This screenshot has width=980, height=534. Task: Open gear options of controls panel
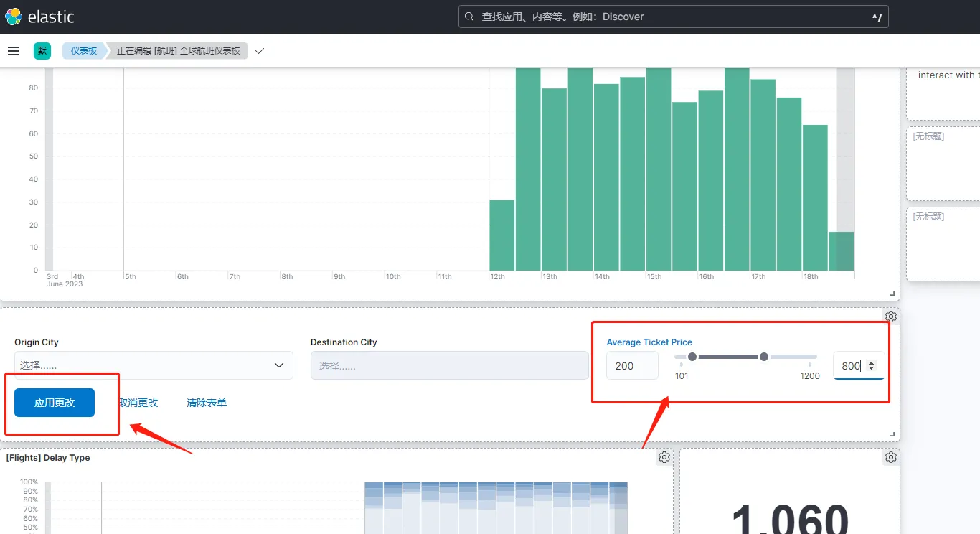click(890, 317)
